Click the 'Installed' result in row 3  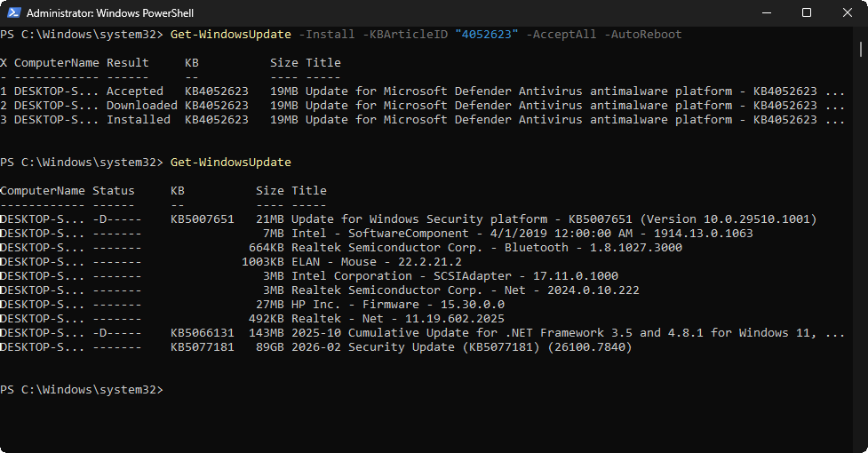pyautogui.click(x=138, y=120)
